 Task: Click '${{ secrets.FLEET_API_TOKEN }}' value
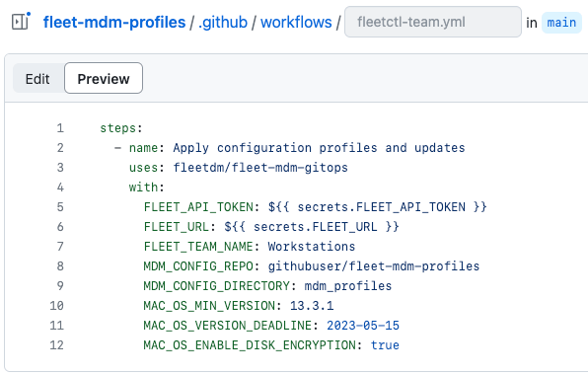point(377,207)
